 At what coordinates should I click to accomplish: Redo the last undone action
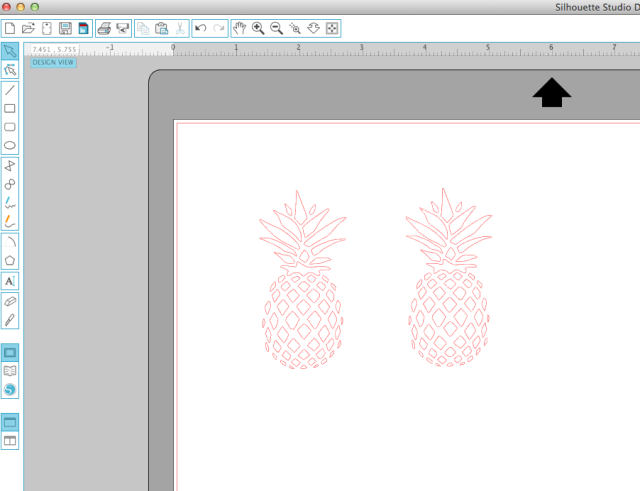[219, 28]
